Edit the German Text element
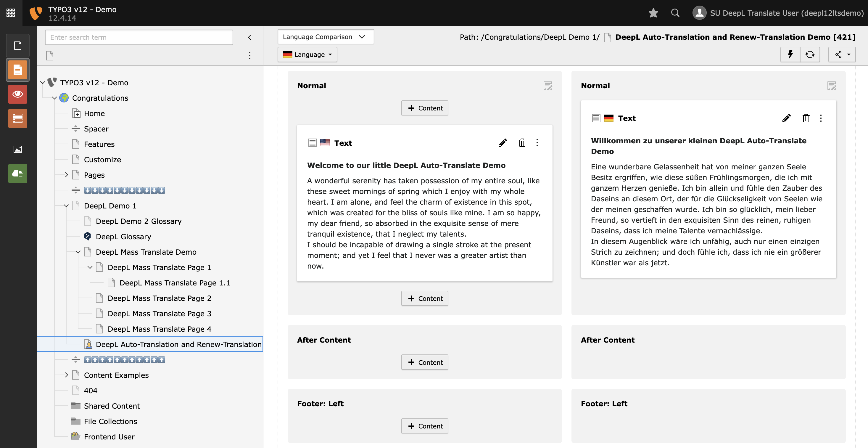Screen dimensions: 868x448 point(786,118)
